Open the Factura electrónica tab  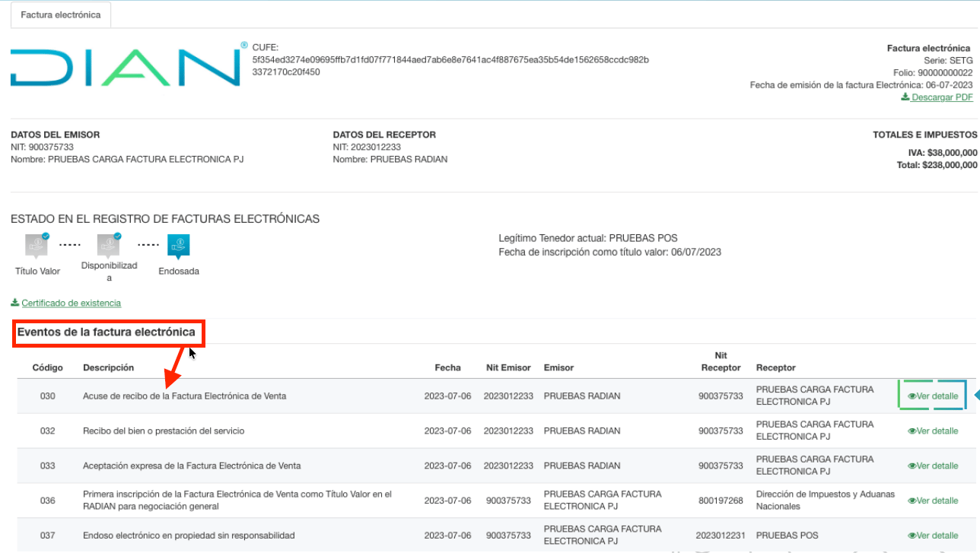(x=61, y=15)
